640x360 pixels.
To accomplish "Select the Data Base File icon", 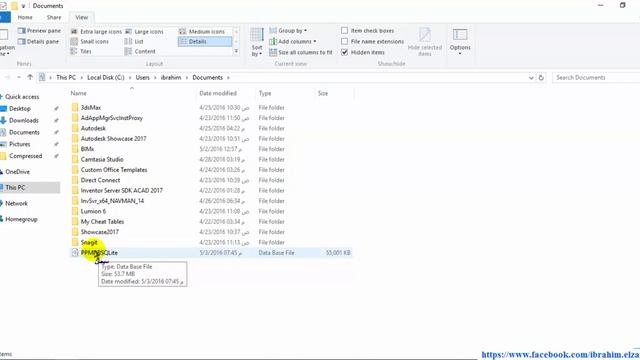I will pyautogui.click(x=75, y=253).
